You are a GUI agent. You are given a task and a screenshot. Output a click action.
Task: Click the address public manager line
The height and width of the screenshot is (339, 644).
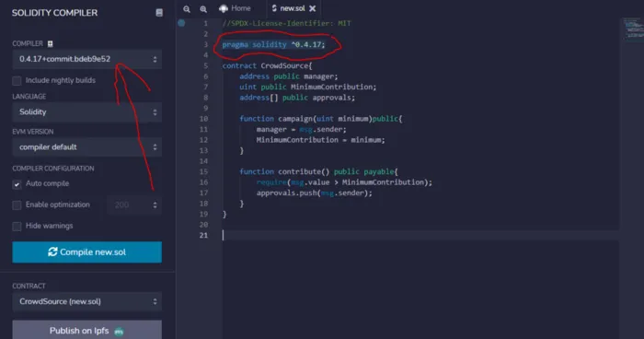tap(289, 76)
